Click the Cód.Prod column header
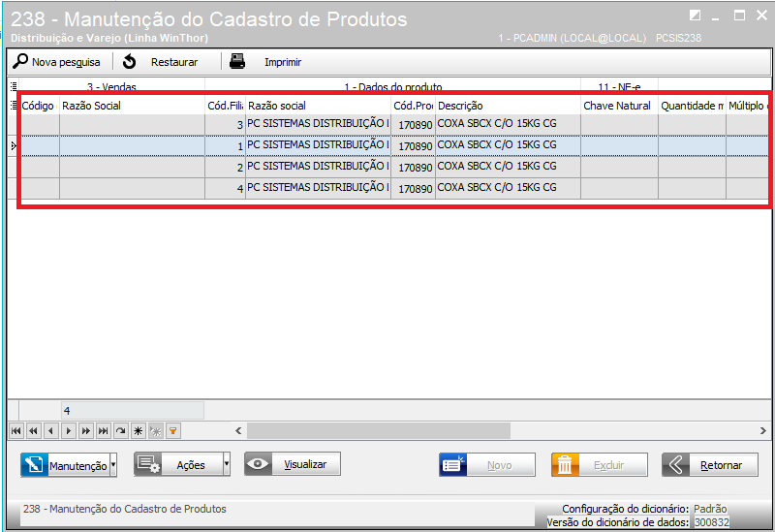 pos(413,106)
